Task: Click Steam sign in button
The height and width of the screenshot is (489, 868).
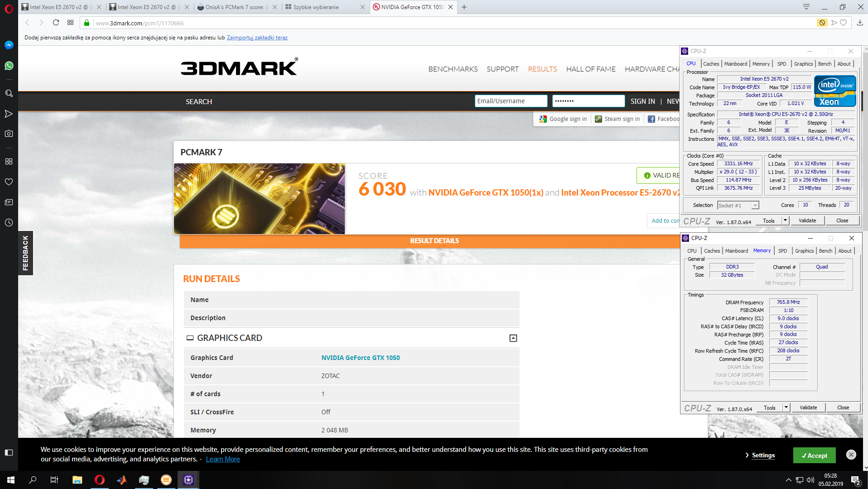Action: click(x=618, y=119)
